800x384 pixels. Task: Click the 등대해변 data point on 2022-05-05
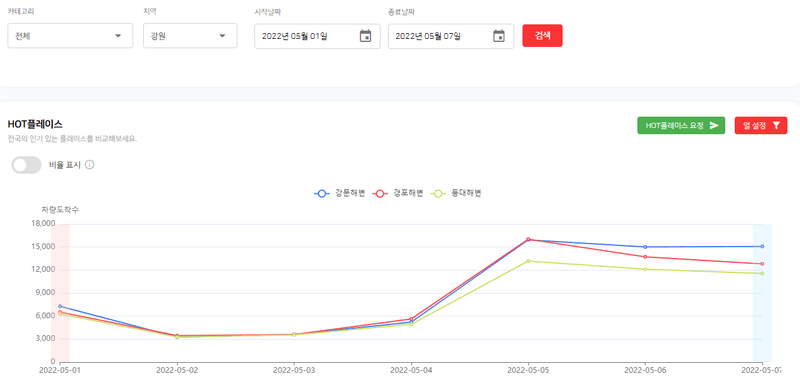coord(528,261)
